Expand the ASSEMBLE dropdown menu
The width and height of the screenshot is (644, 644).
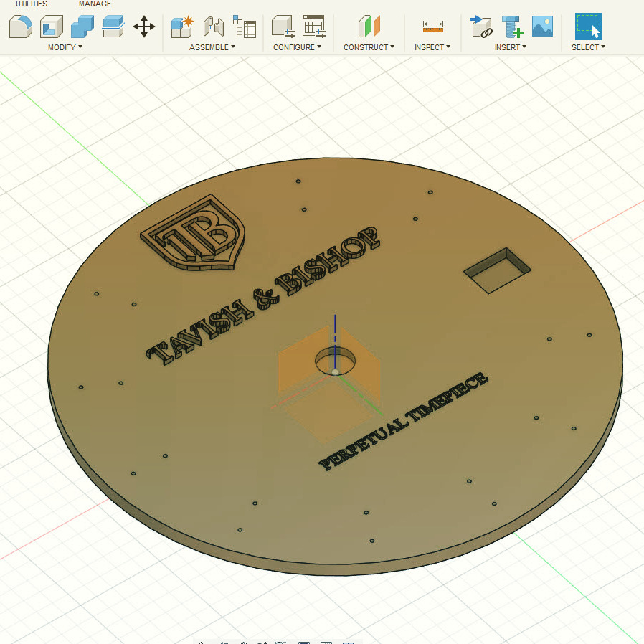pos(212,47)
